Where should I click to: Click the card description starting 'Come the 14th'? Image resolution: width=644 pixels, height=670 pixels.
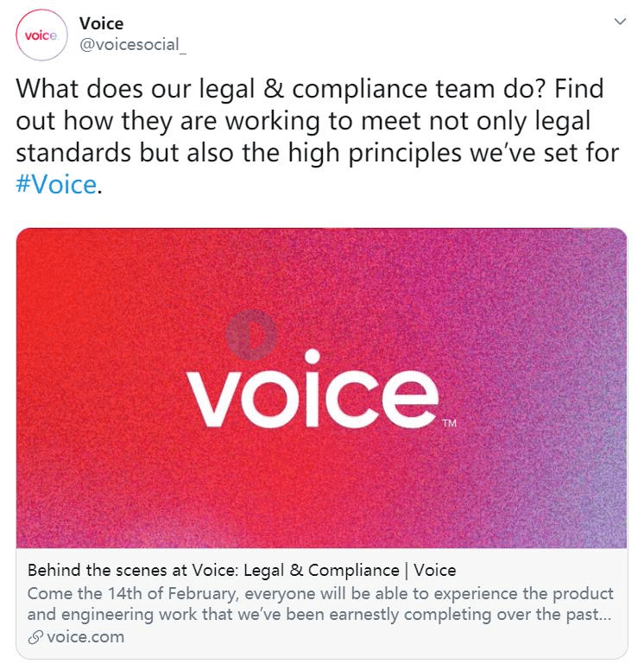320,604
